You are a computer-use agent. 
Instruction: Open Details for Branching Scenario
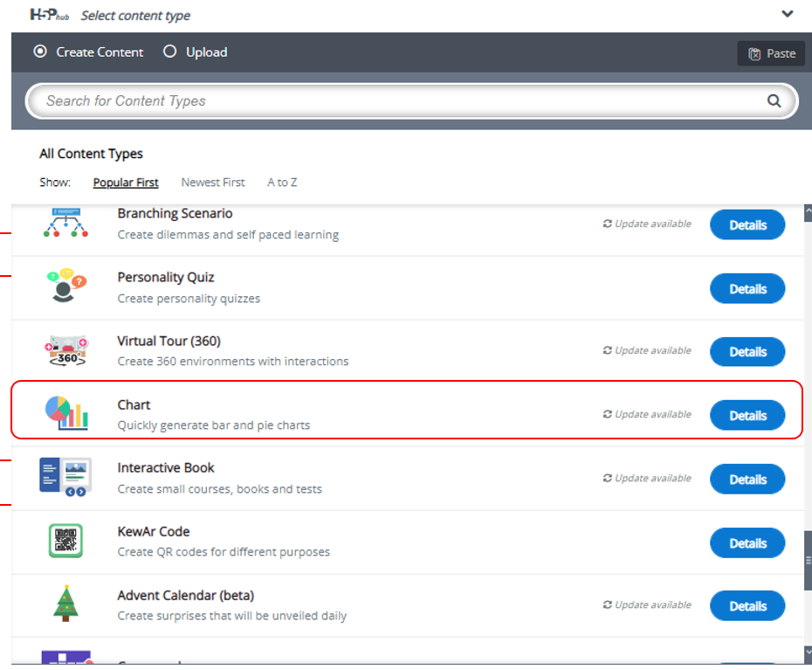coord(747,225)
